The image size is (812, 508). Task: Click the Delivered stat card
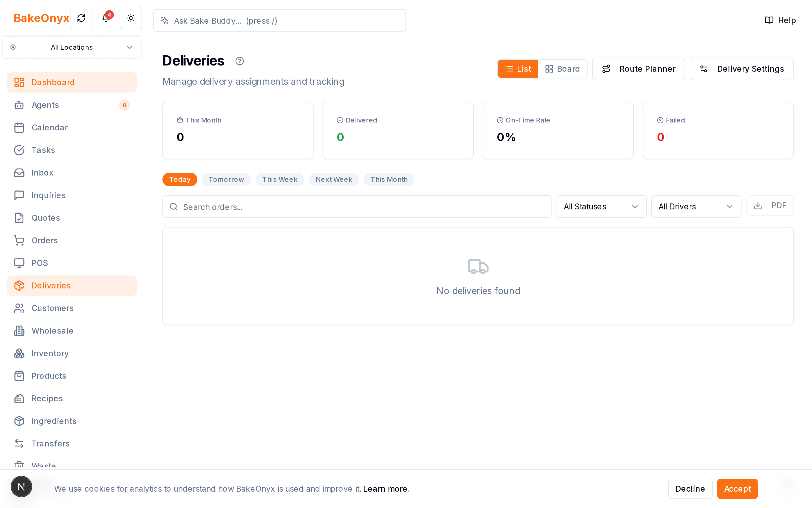click(398, 130)
